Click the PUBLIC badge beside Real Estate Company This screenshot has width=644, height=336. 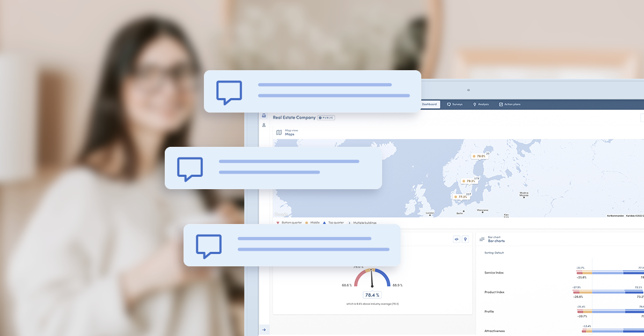coord(326,117)
